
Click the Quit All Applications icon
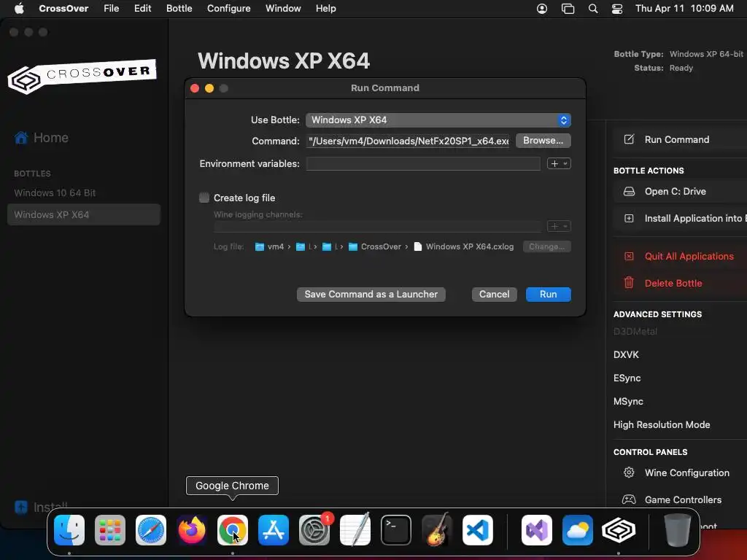point(629,256)
